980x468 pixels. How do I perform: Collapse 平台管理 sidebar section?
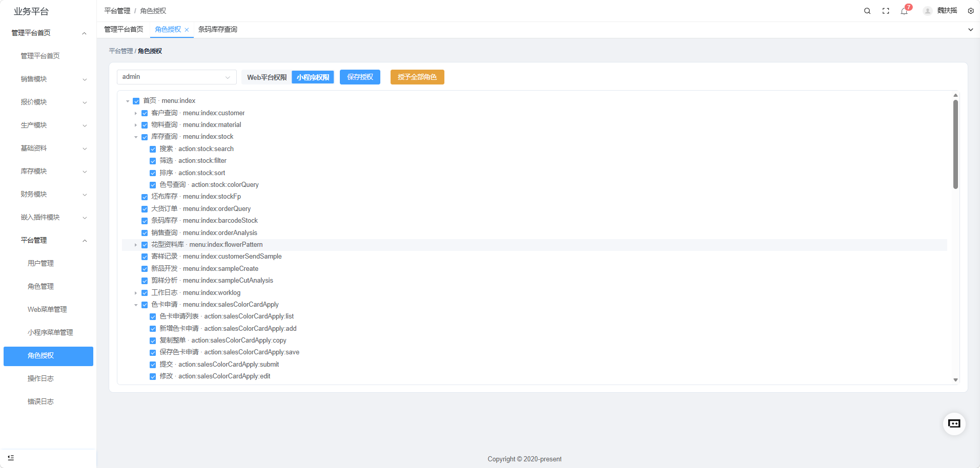point(48,240)
